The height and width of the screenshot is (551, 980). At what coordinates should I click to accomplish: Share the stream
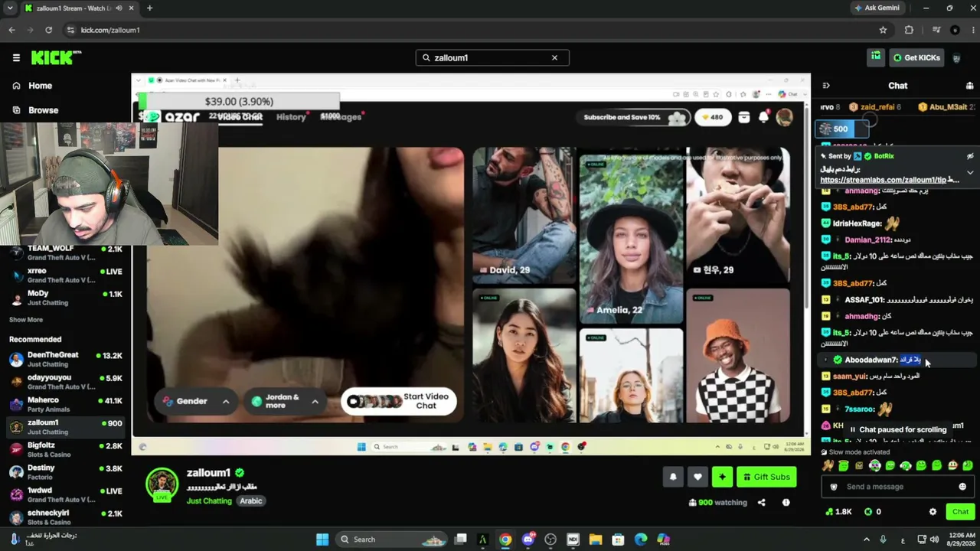[x=761, y=503]
